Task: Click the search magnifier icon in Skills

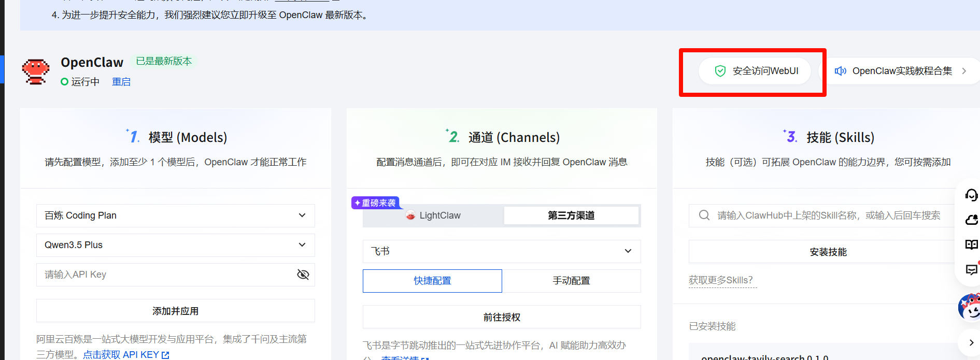Action: (x=704, y=215)
